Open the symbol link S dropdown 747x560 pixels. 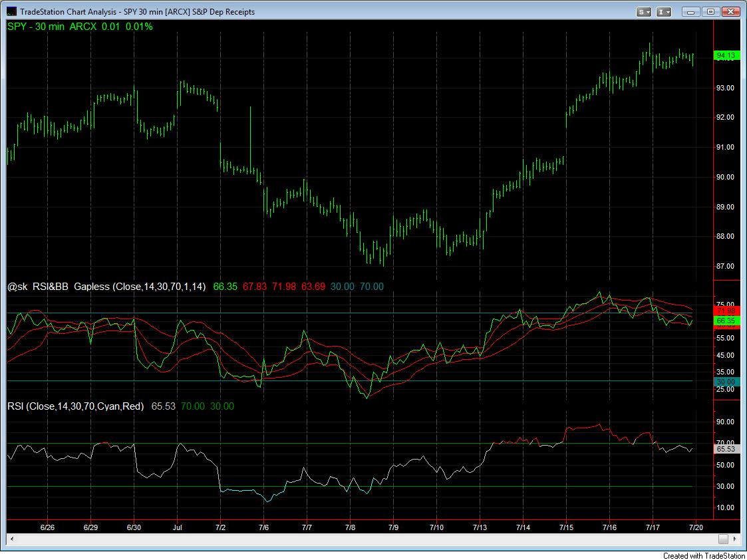[645, 12]
